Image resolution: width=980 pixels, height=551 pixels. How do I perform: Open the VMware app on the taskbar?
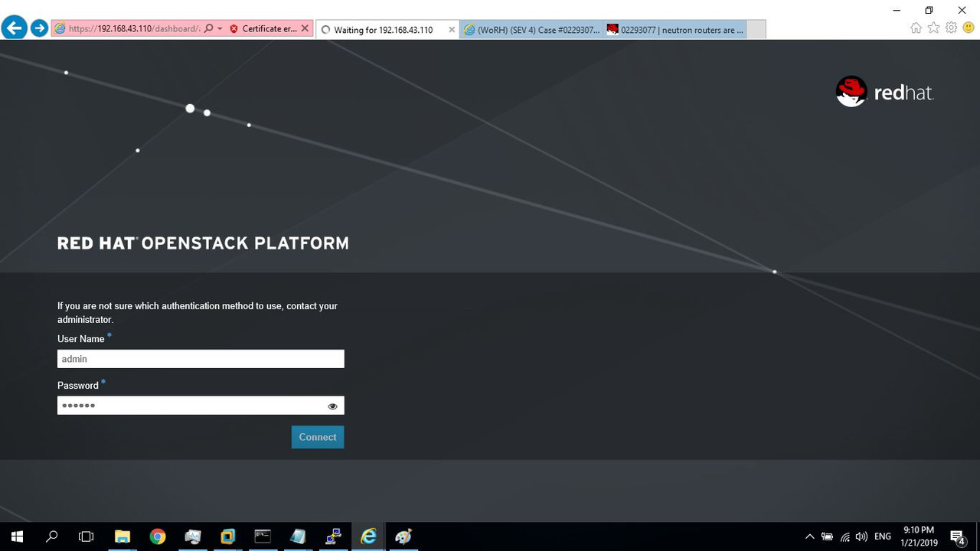click(227, 536)
